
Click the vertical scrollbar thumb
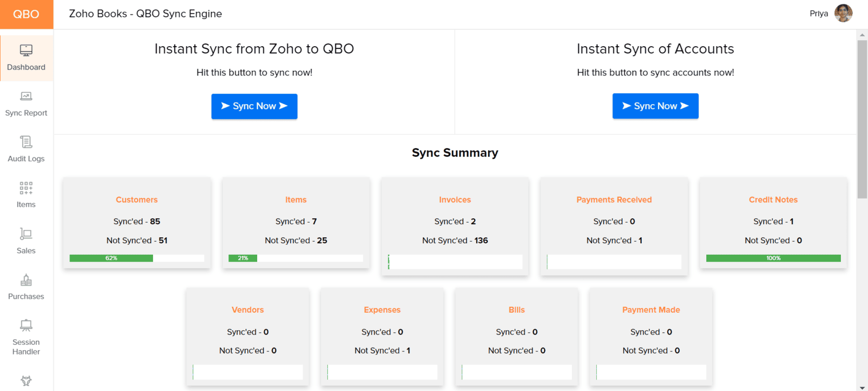click(x=863, y=119)
